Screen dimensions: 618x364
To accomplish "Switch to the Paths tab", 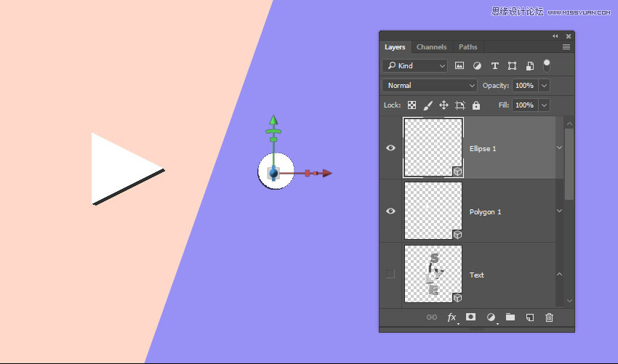I will coord(467,47).
